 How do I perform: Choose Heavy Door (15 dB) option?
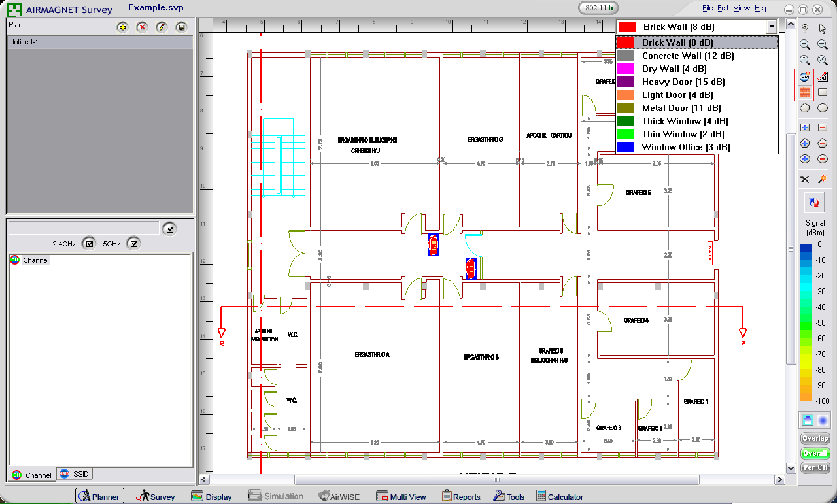[x=697, y=82]
